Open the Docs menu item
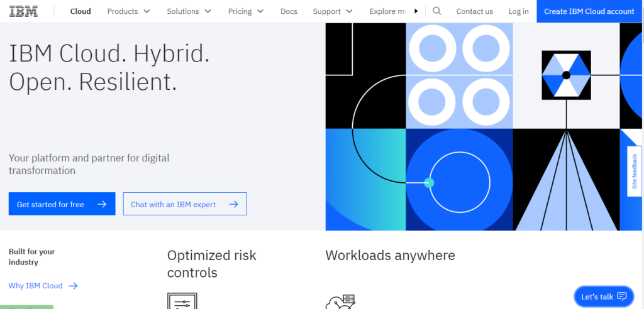The width and height of the screenshot is (644, 309). click(289, 11)
